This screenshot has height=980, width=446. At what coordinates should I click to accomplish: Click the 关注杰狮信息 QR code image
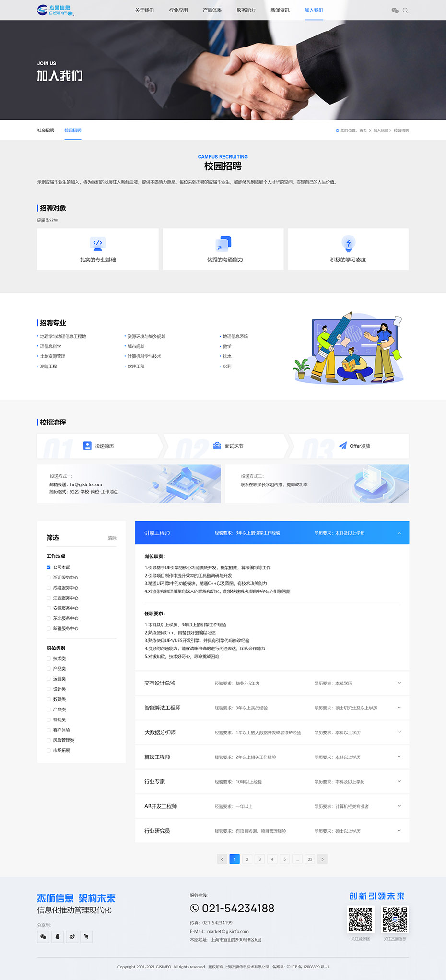(395, 919)
